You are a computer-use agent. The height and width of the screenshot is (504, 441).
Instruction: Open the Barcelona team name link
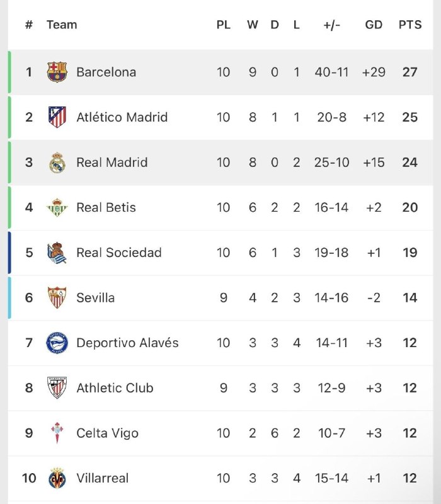point(106,72)
